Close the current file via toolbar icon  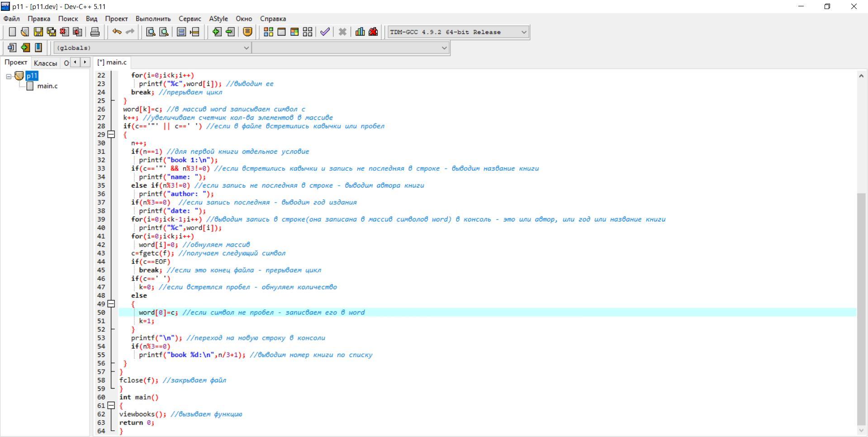pyautogui.click(x=64, y=32)
